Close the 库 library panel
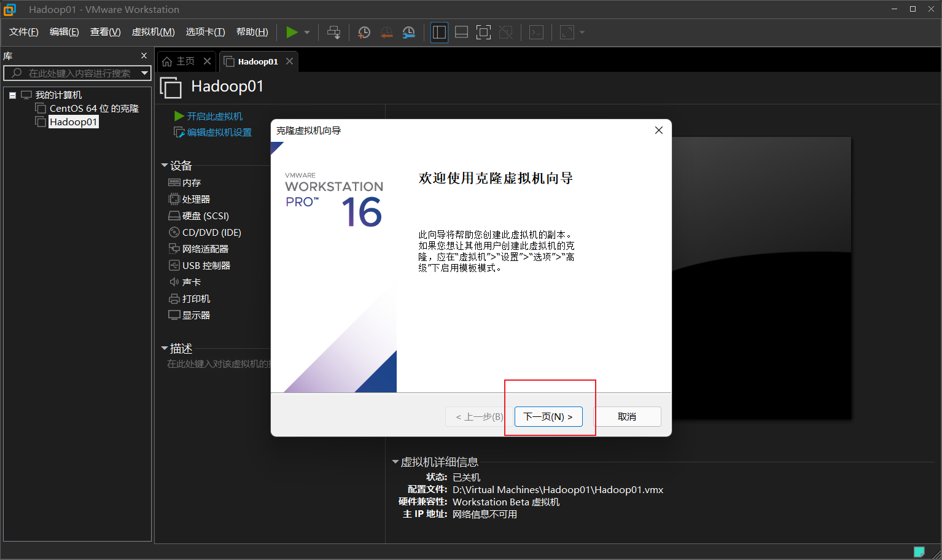 coord(144,56)
